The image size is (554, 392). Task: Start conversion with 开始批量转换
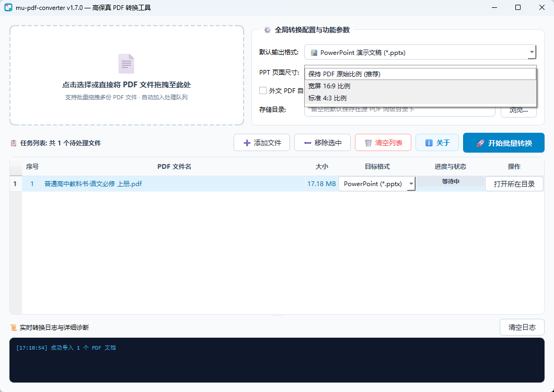pyautogui.click(x=504, y=143)
